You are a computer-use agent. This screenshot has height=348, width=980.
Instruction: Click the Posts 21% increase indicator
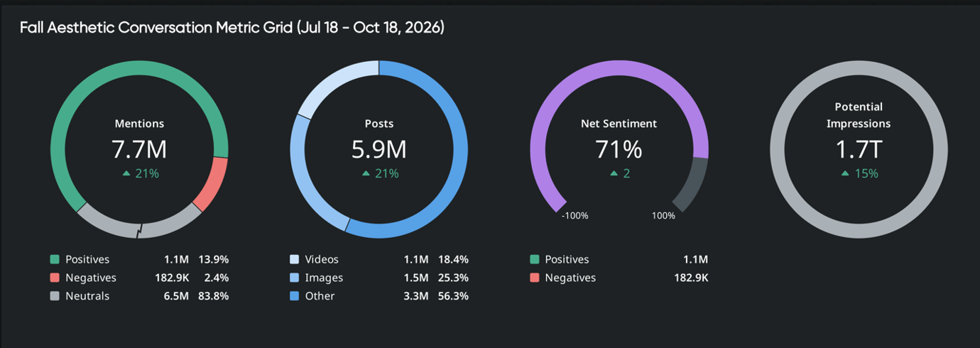tap(381, 173)
